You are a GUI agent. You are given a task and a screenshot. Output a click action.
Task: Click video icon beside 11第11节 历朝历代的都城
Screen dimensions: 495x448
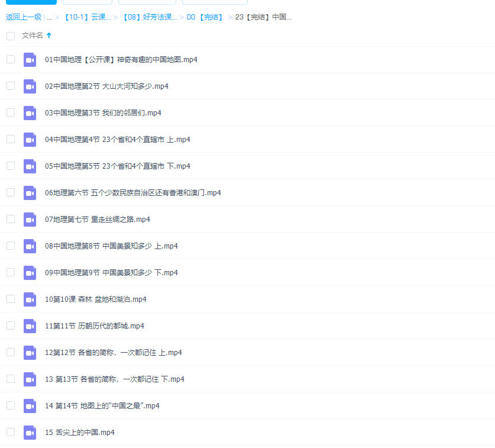point(30,326)
